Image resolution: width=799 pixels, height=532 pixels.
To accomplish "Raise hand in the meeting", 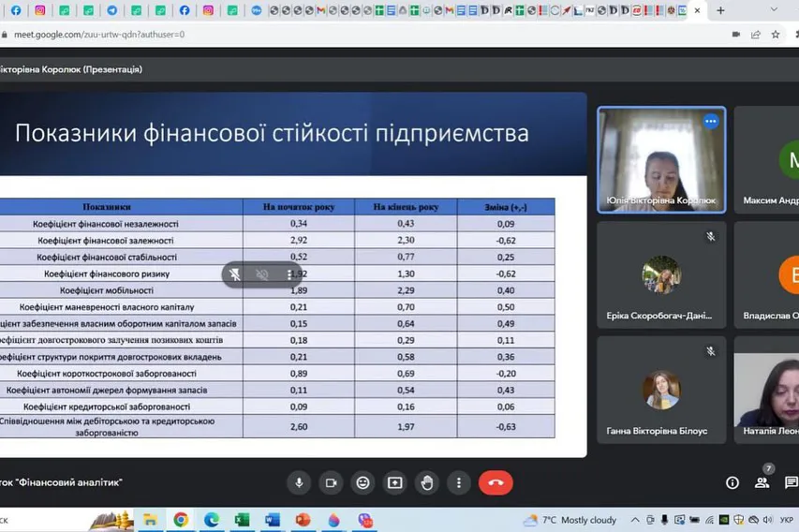I will [x=427, y=482].
